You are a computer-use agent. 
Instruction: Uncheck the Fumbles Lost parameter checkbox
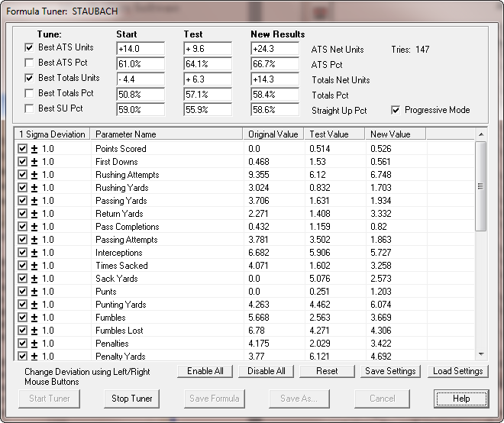(22, 331)
